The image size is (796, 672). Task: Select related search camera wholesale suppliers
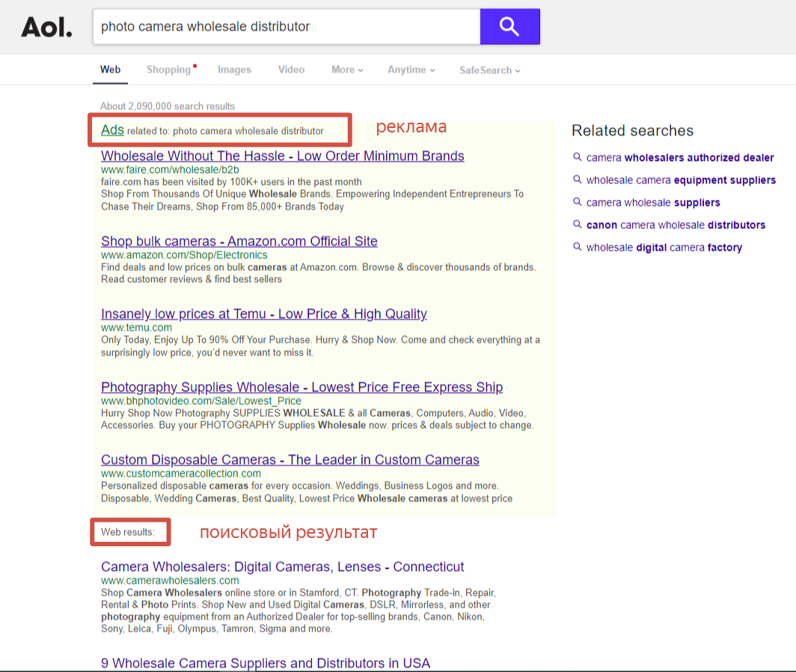653,202
